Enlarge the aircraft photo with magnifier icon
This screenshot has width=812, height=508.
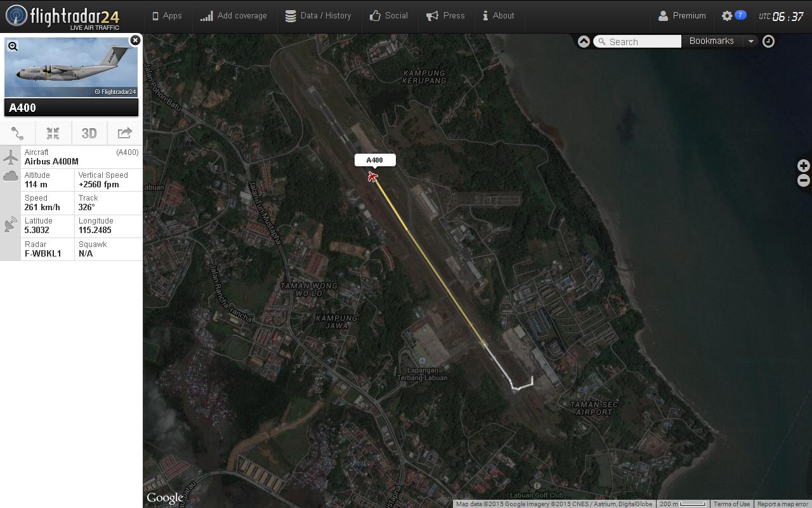coord(13,46)
